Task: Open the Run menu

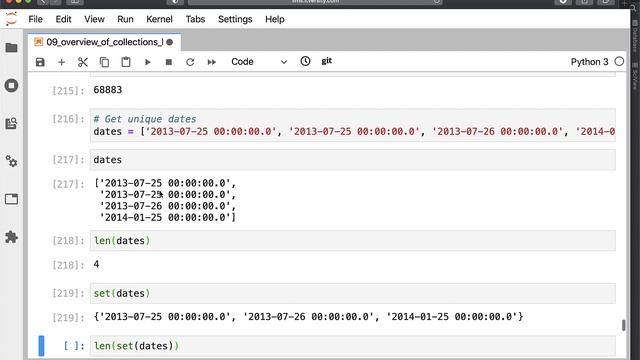Action: 125,19
